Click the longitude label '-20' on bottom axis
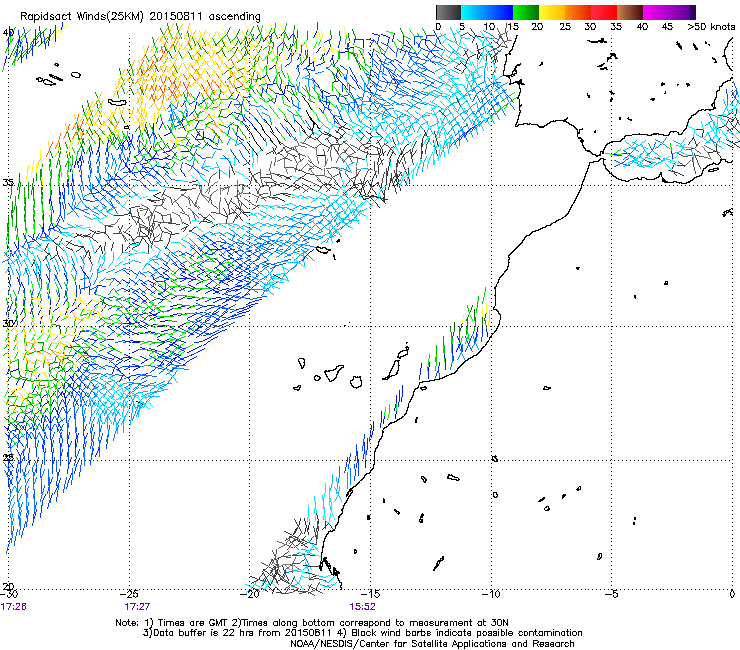Viewport: 740px width, 650px height. [250, 594]
